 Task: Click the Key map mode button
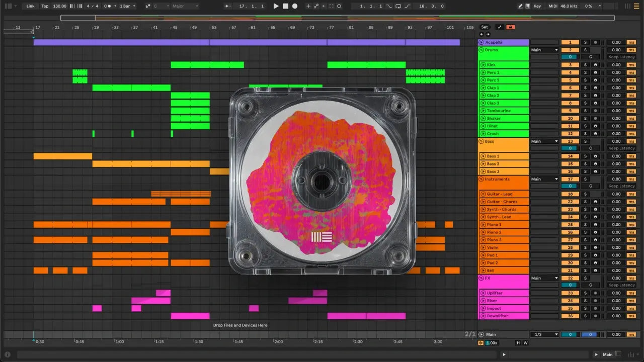537,6
